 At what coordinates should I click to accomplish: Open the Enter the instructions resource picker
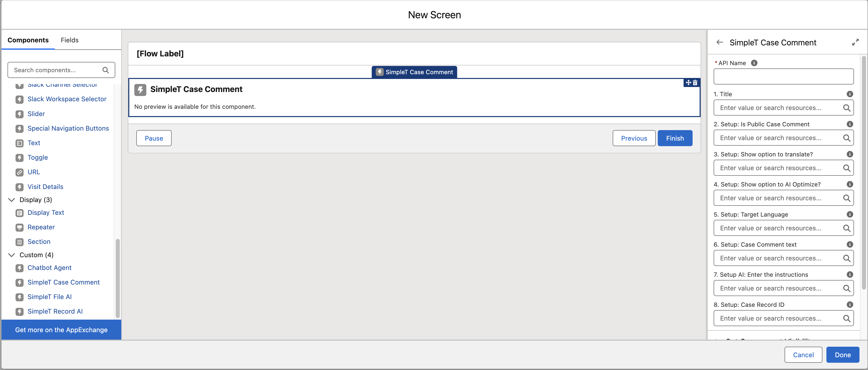click(783, 288)
